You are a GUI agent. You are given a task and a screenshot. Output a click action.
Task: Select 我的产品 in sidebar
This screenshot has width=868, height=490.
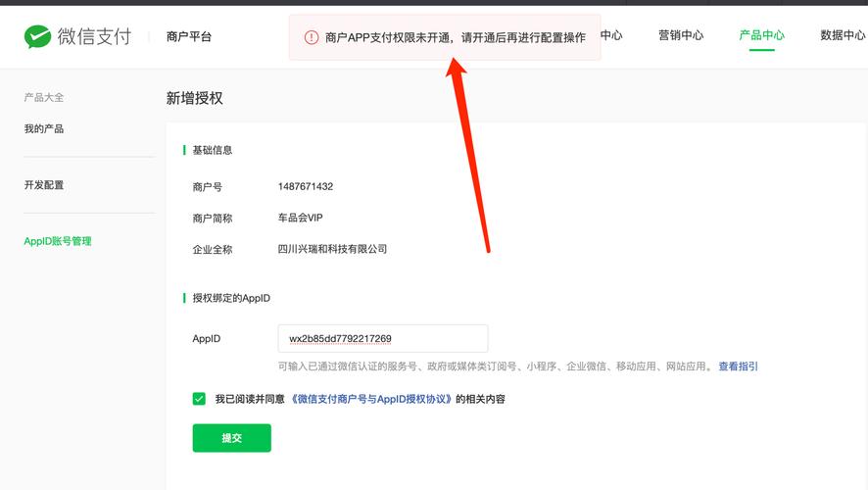pos(44,128)
